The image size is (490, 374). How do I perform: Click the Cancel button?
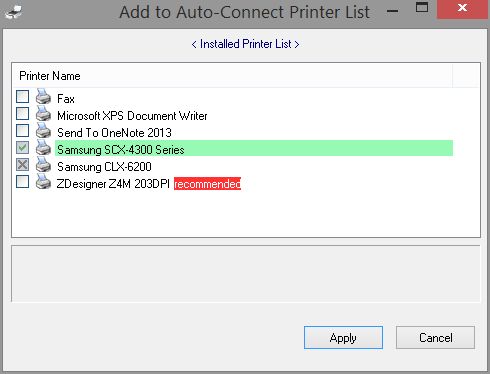point(435,338)
